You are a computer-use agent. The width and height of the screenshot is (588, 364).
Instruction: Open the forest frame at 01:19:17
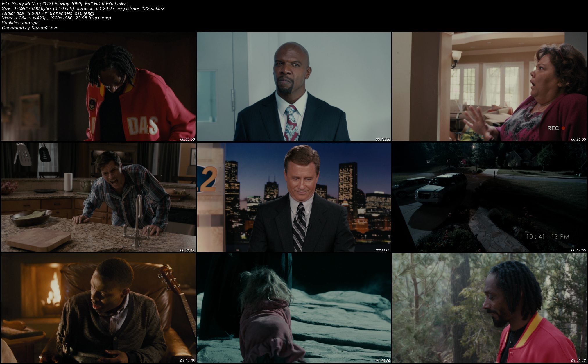click(x=490, y=308)
